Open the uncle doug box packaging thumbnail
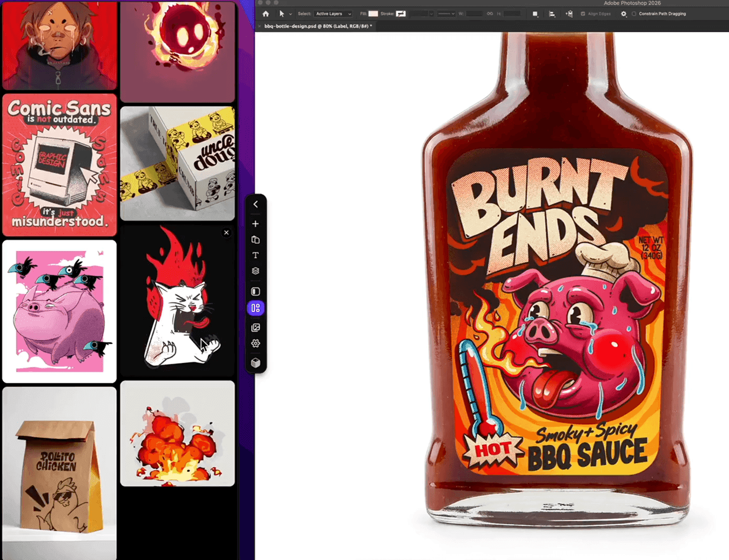729x560 pixels. coord(178,163)
